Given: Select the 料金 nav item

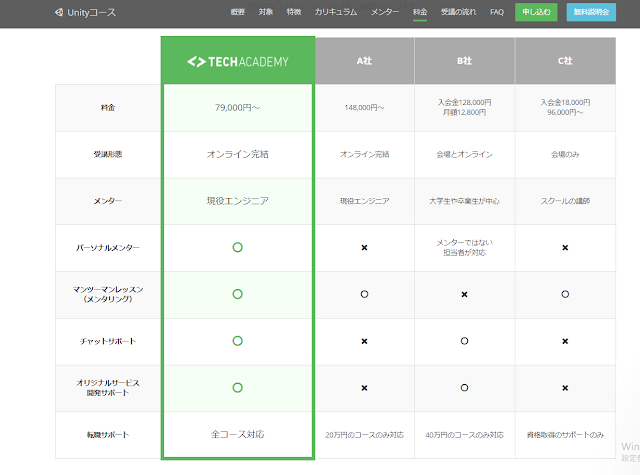Looking at the screenshot, I should coord(420,12).
